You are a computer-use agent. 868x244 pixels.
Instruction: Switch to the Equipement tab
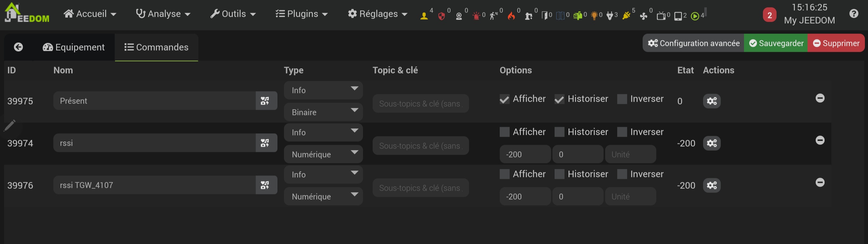pos(74,47)
